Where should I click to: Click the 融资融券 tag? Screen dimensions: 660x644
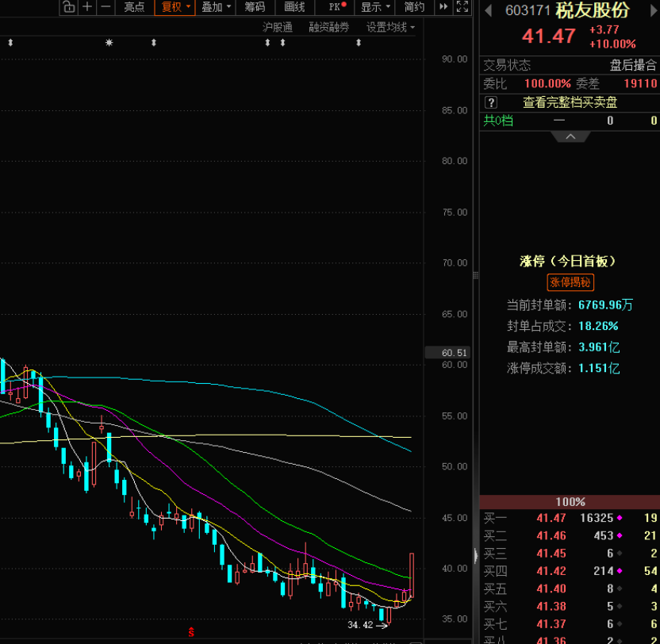(328, 27)
